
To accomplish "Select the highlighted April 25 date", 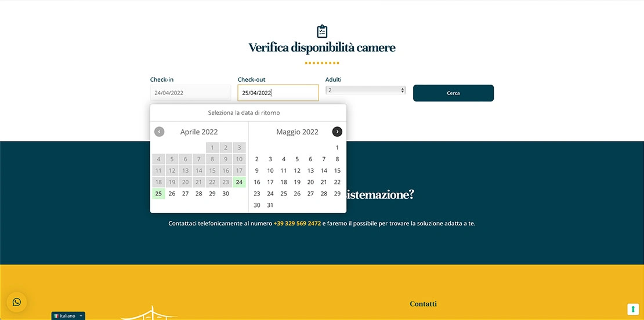I will 158,194.
